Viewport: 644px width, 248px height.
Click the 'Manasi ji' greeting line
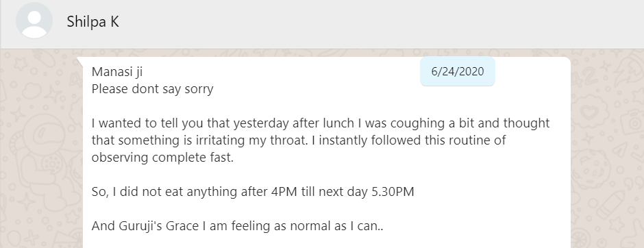[x=117, y=72]
